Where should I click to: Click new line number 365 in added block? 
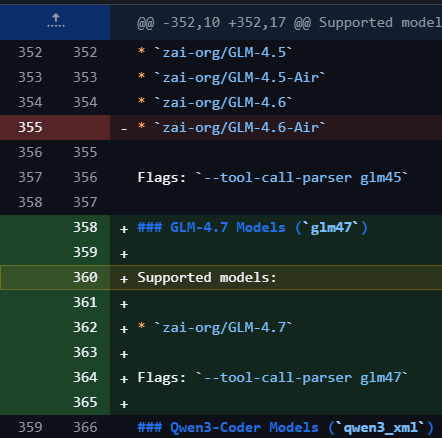[x=85, y=402]
